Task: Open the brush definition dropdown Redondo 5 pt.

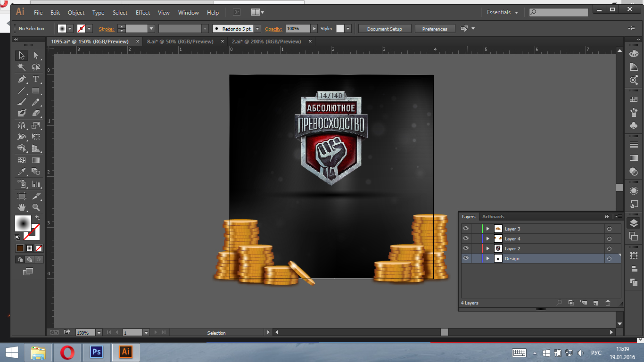Action: click(257, 29)
